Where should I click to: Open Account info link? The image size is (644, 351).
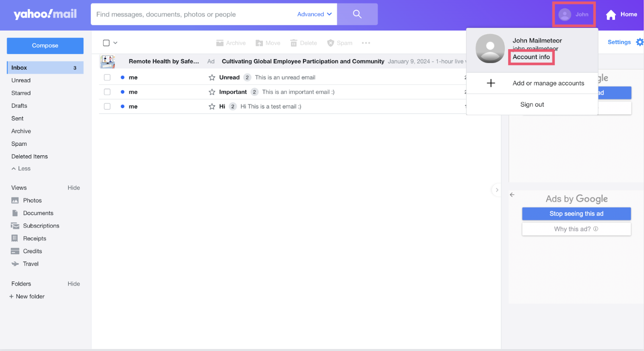click(x=531, y=57)
